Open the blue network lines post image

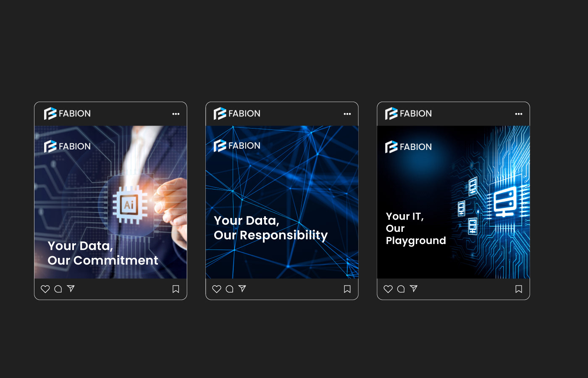(x=282, y=202)
